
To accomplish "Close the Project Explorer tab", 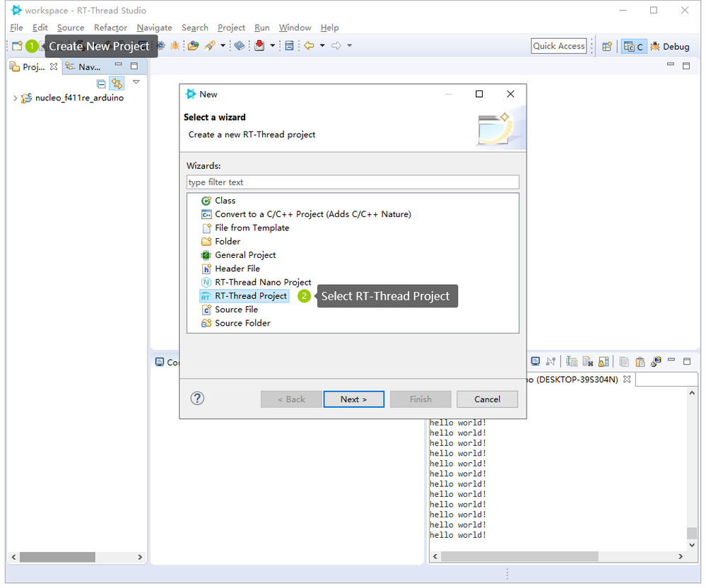I will [x=54, y=66].
